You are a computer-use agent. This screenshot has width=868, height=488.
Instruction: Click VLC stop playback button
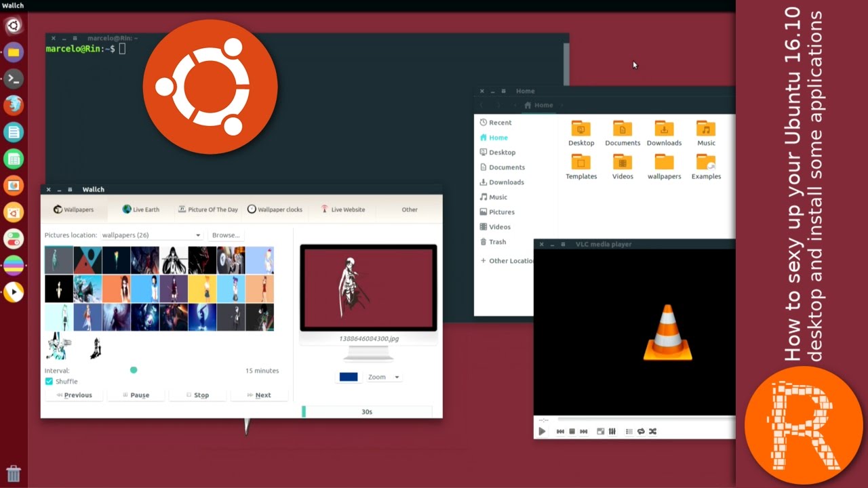pyautogui.click(x=572, y=431)
